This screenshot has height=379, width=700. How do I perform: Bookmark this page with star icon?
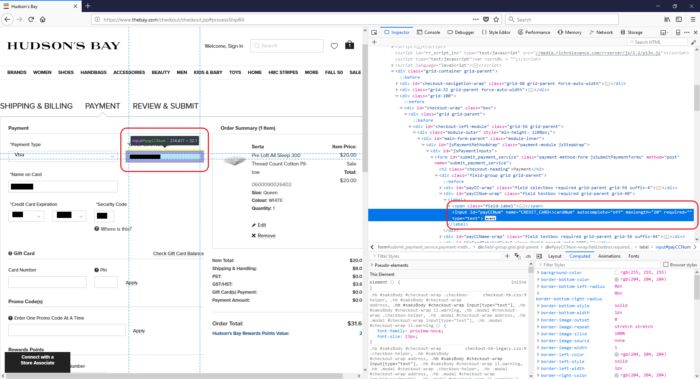[496, 19]
